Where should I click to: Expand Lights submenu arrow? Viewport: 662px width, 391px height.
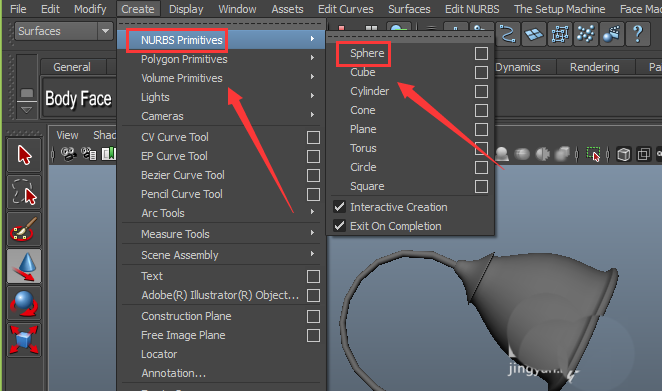pos(312,95)
